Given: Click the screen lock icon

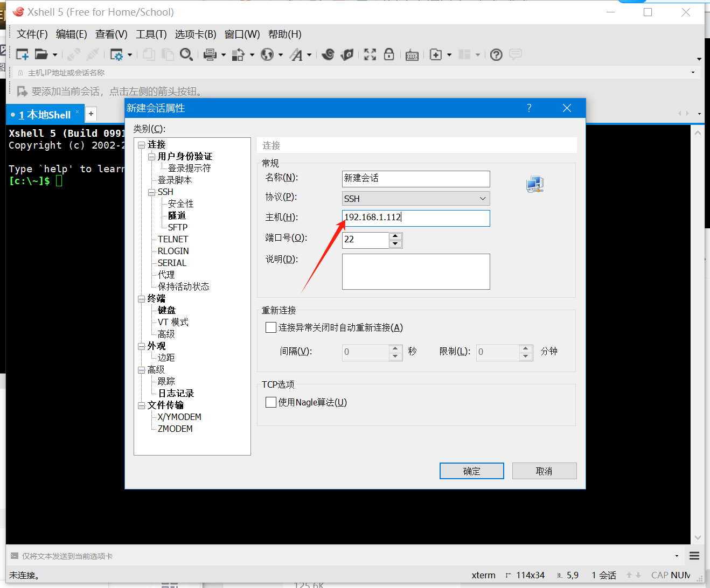Looking at the screenshot, I should [389, 54].
